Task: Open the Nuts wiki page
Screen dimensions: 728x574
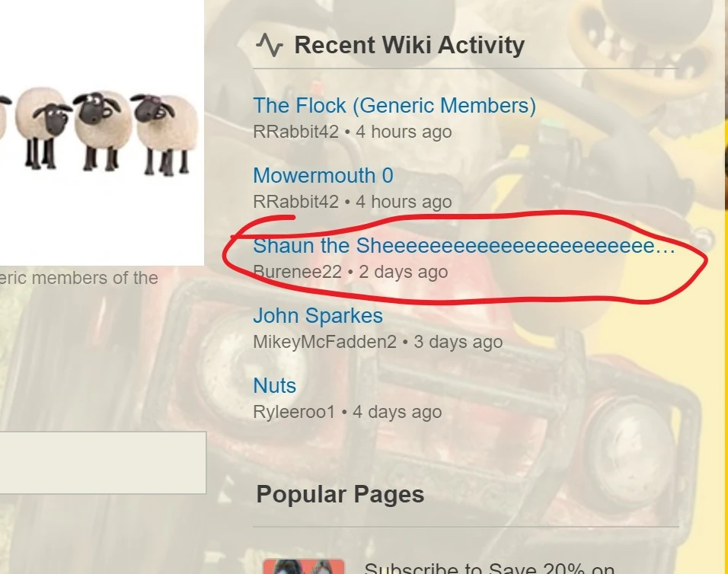Action: click(274, 386)
